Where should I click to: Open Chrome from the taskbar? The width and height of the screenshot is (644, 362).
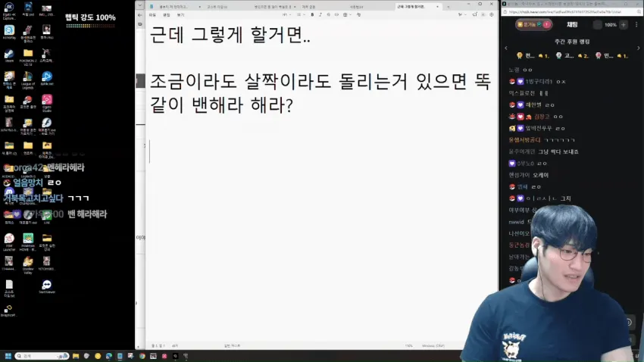point(142,356)
